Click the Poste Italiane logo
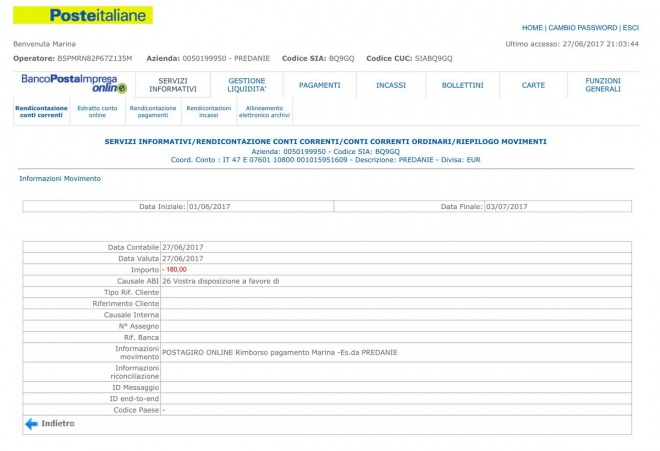The image size is (660, 451). (83, 15)
